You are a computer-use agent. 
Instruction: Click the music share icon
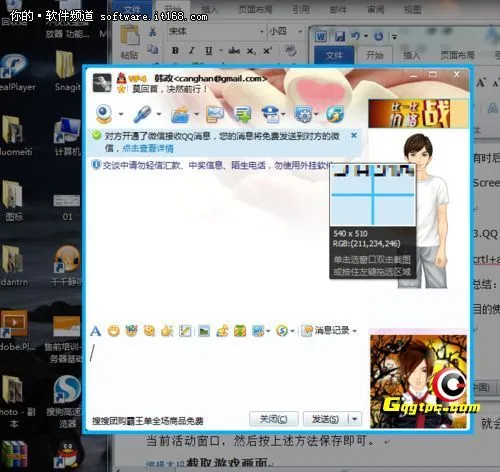(222, 331)
